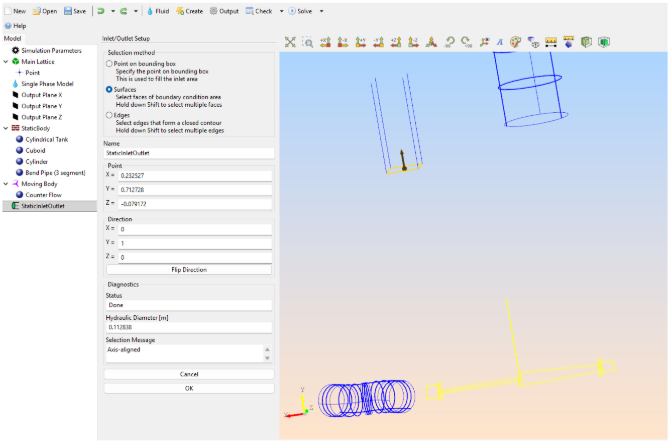The width and height of the screenshot is (670, 441).
Task: Set view to +X axis
Action: (x=326, y=43)
